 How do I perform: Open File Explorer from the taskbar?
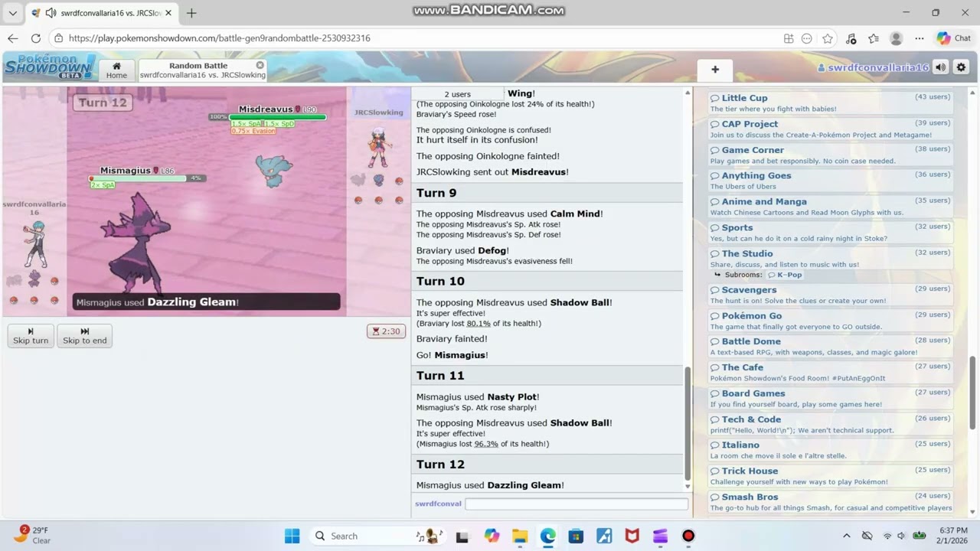(520, 536)
